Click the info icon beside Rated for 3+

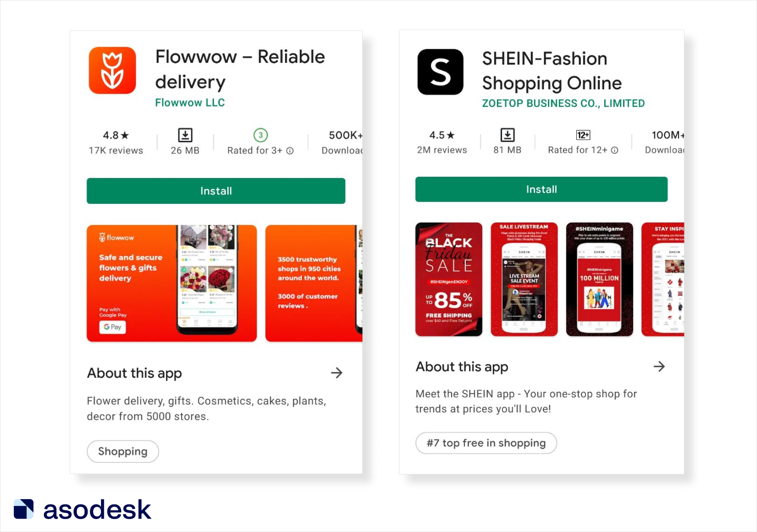coord(290,151)
